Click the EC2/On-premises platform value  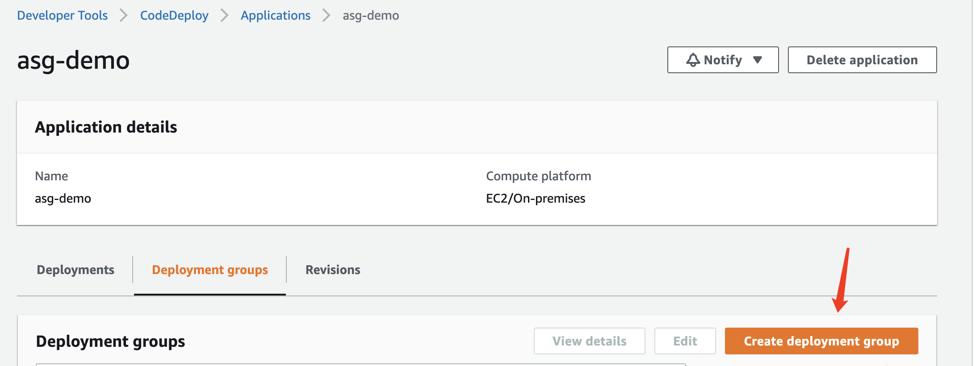(x=536, y=198)
